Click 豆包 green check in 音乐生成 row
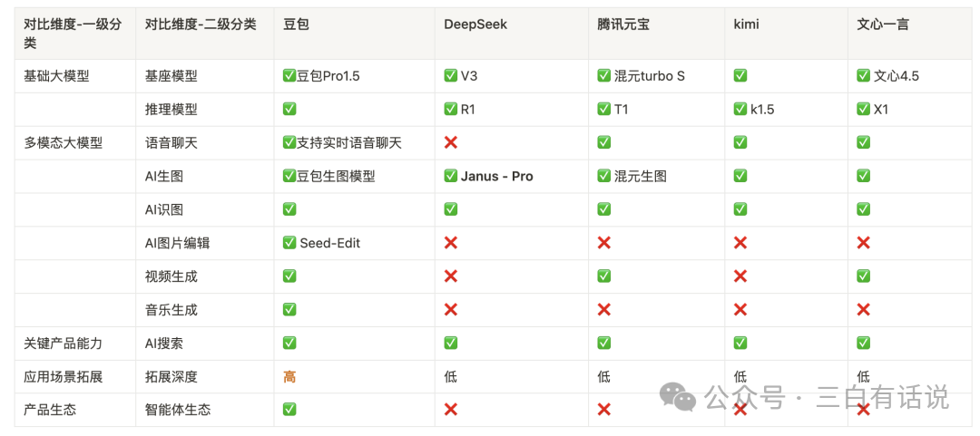Viewport: 980px width, 436px height. pyautogui.click(x=289, y=309)
